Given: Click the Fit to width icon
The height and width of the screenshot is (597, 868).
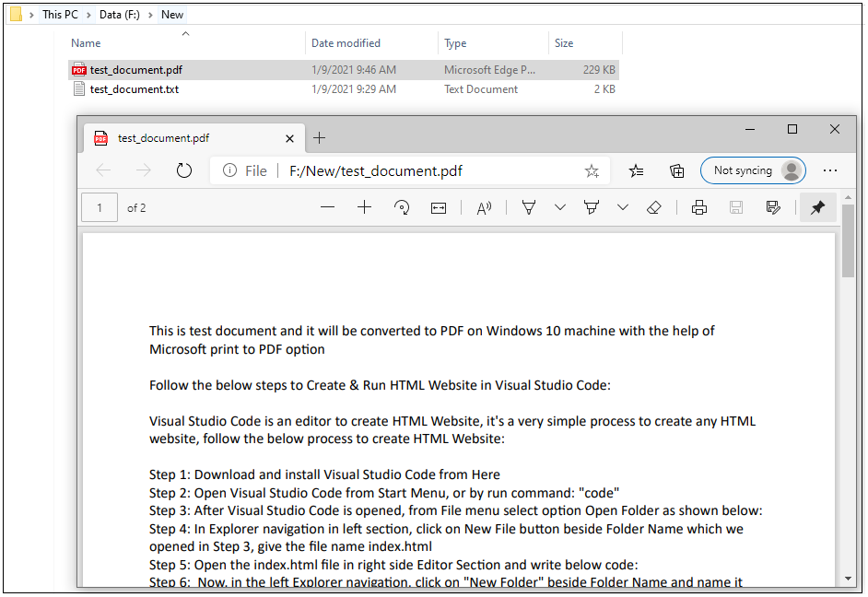Looking at the screenshot, I should [x=439, y=208].
